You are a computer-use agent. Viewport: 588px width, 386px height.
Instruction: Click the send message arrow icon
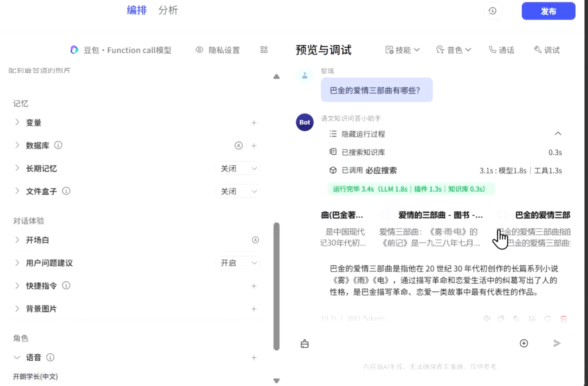point(556,343)
